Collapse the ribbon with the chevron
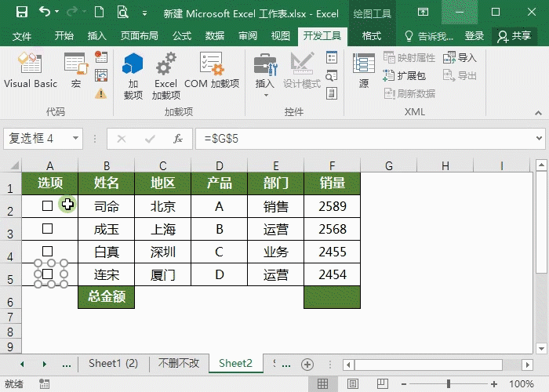This screenshot has height=392, width=549. [x=539, y=113]
